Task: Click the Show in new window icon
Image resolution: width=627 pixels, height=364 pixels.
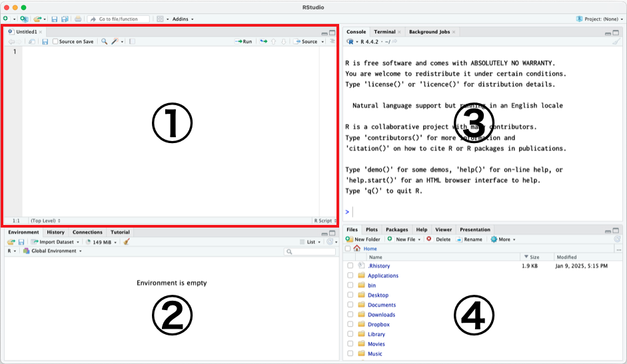Action: click(31, 41)
